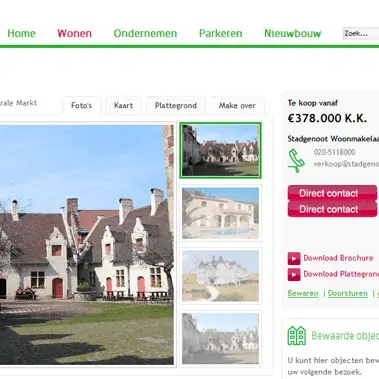Click the Te koop vanaf label
379x379 pixels.
coord(313,103)
